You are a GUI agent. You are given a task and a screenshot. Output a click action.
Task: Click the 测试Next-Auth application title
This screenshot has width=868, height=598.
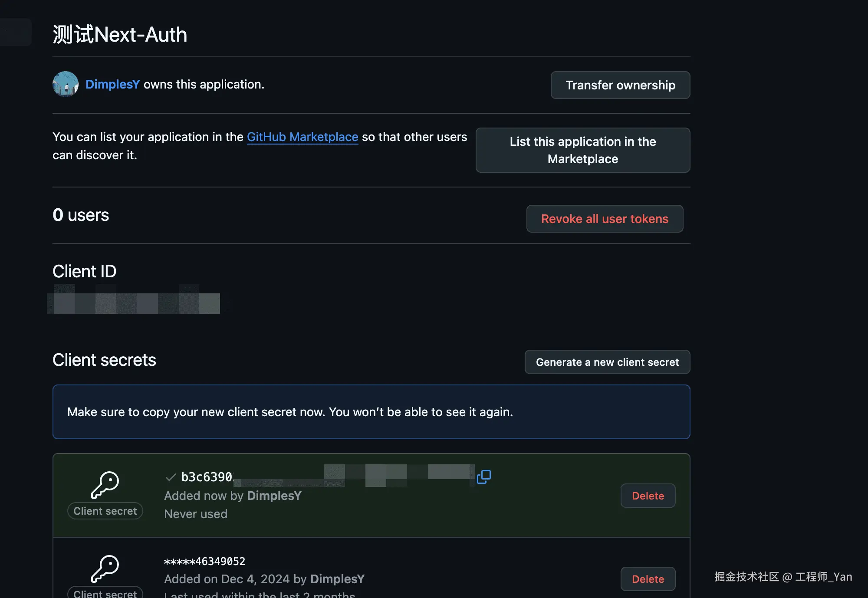[120, 34]
